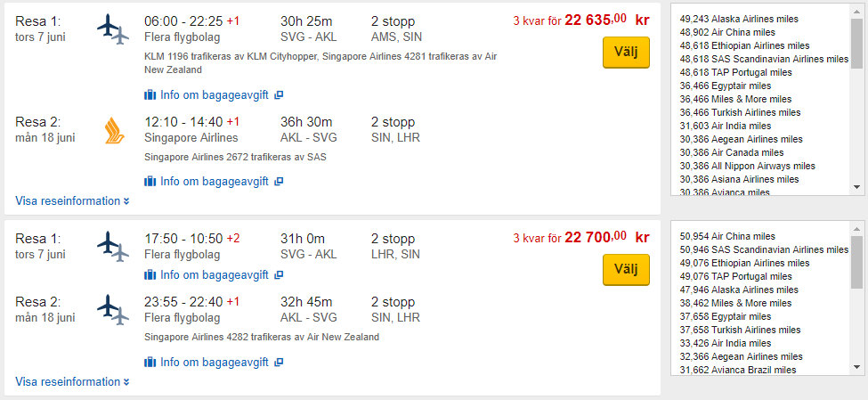Expand Visa reseinformation for the 22 700 kr trip

(72, 381)
